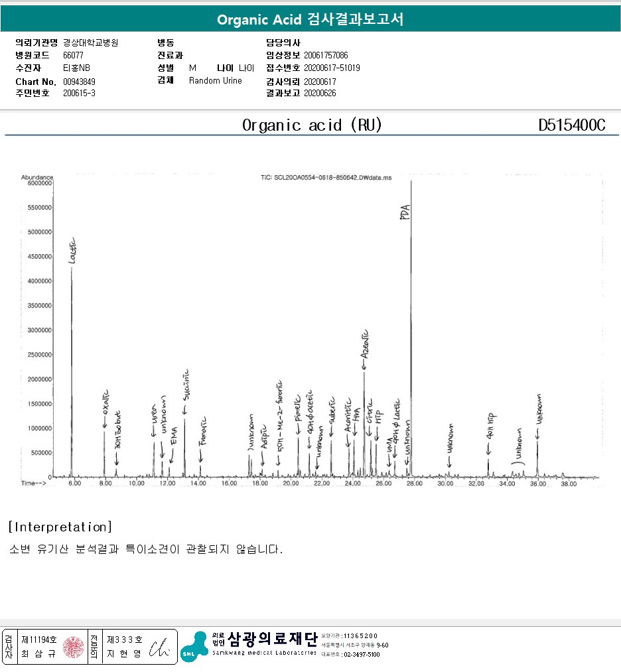
Task: Click the Lactic peak annotation
Action: click(x=73, y=251)
